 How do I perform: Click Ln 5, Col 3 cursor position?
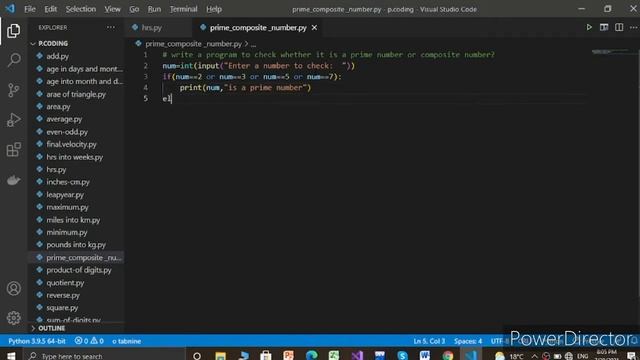click(x=429, y=341)
